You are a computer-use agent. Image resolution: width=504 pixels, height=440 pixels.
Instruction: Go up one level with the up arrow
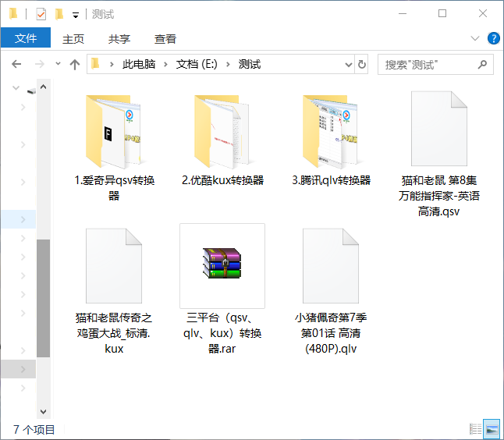pos(75,64)
